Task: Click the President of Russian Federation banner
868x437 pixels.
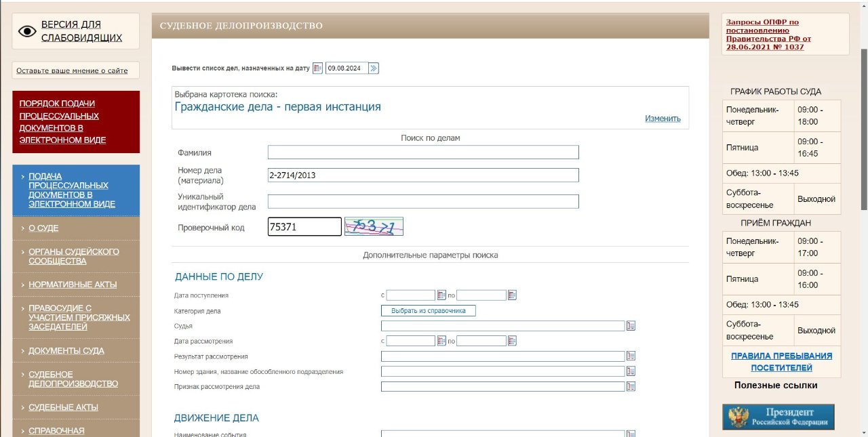Action: tap(778, 417)
